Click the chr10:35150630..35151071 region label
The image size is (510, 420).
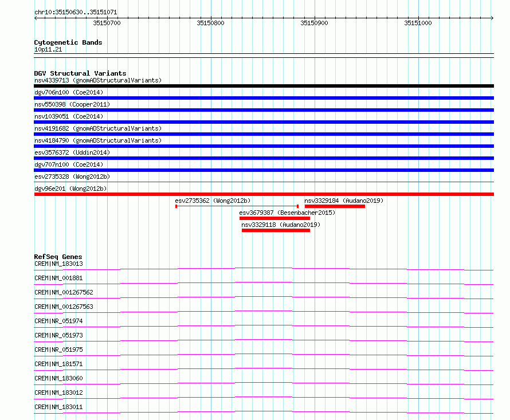[76, 12]
